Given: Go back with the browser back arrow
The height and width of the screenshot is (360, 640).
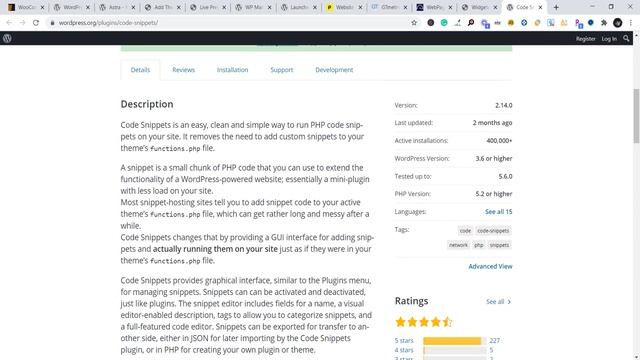Looking at the screenshot, I should (9, 23).
